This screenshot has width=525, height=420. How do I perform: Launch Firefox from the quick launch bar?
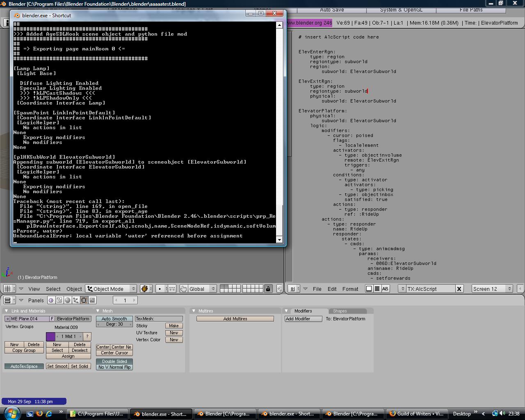(x=39, y=413)
